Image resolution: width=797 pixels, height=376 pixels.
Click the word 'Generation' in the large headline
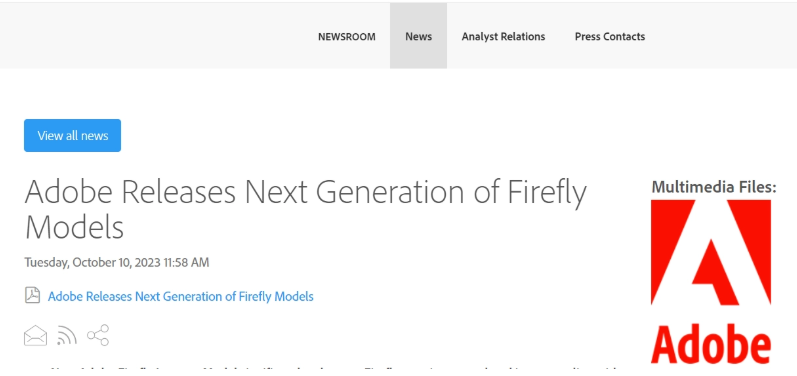click(x=390, y=192)
